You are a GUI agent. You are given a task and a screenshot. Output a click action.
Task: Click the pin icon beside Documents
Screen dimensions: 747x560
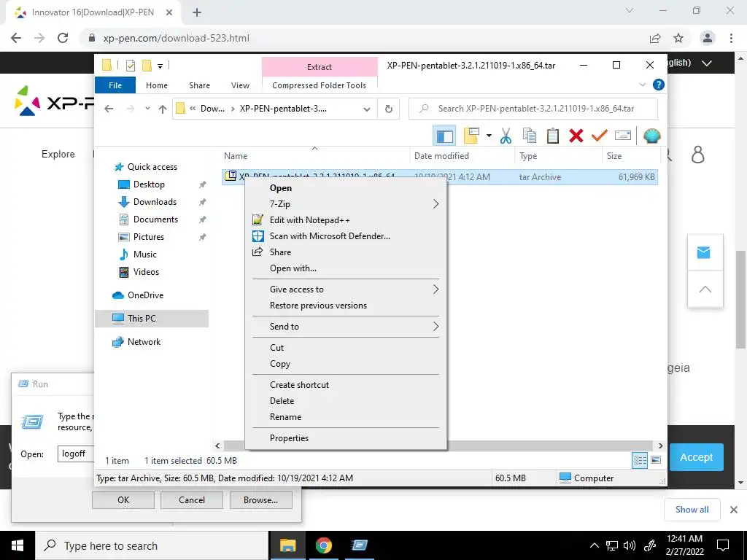pos(203,219)
